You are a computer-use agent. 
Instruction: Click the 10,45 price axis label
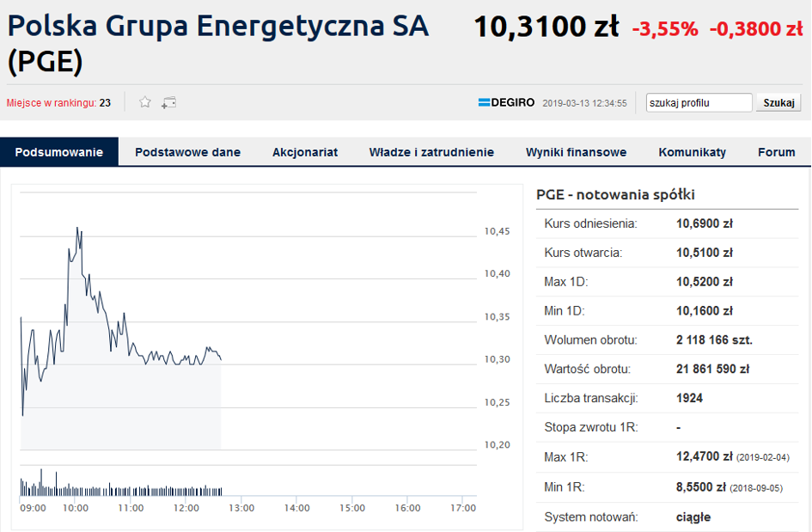tap(498, 231)
